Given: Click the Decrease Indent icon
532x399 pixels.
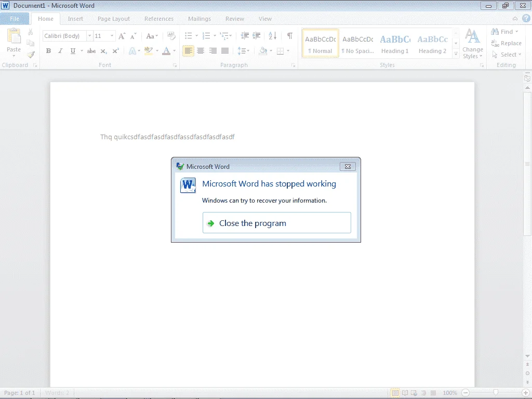Looking at the screenshot, I should click(x=245, y=36).
